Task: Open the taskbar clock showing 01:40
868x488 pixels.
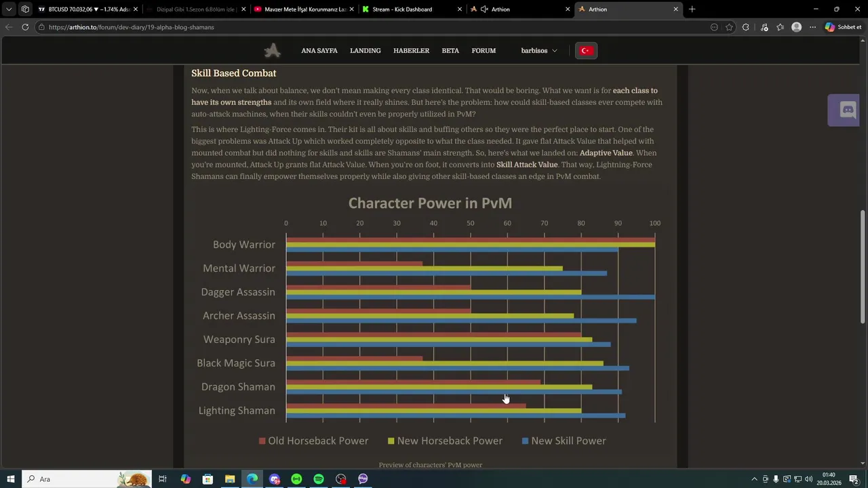Action: coord(829,479)
